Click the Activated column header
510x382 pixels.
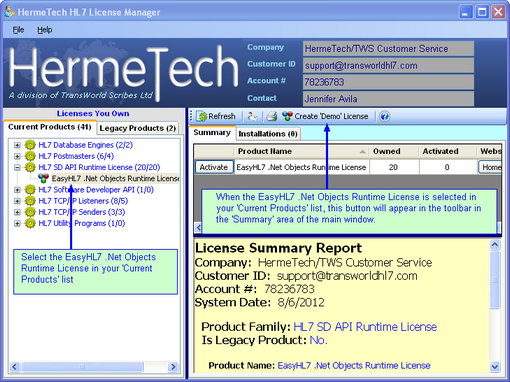pyautogui.click(x=447, y=151)
